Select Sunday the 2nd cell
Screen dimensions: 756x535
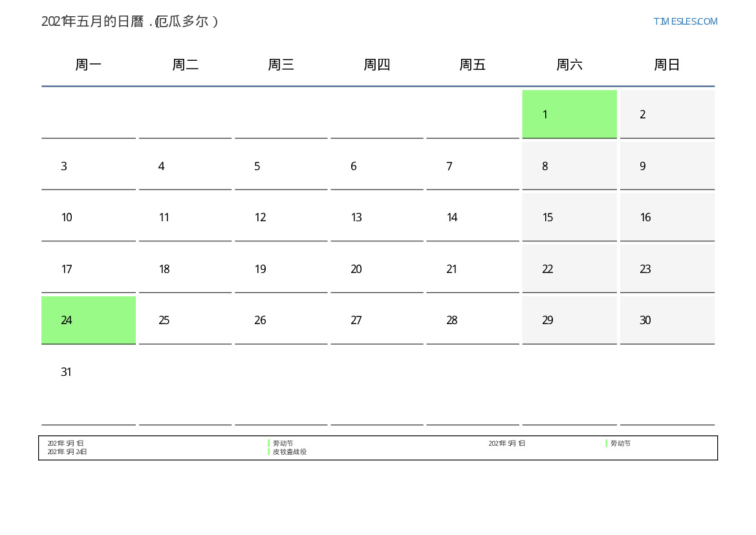tap(667, 115)
